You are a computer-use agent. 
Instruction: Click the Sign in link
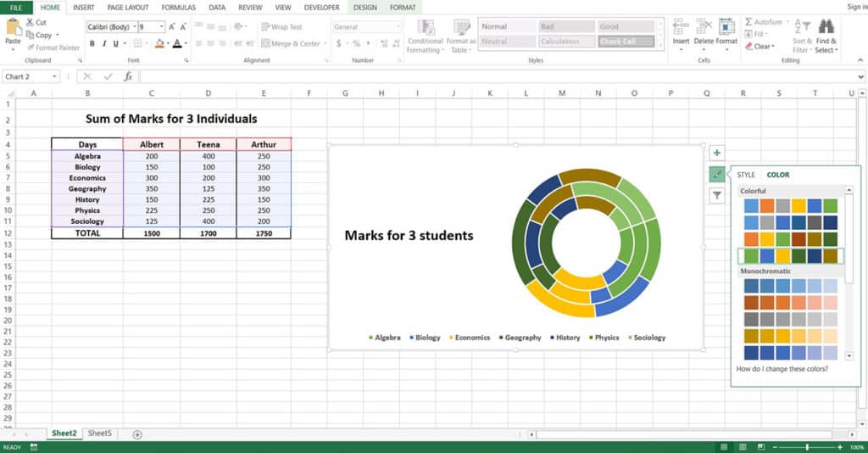click(856, 8)
